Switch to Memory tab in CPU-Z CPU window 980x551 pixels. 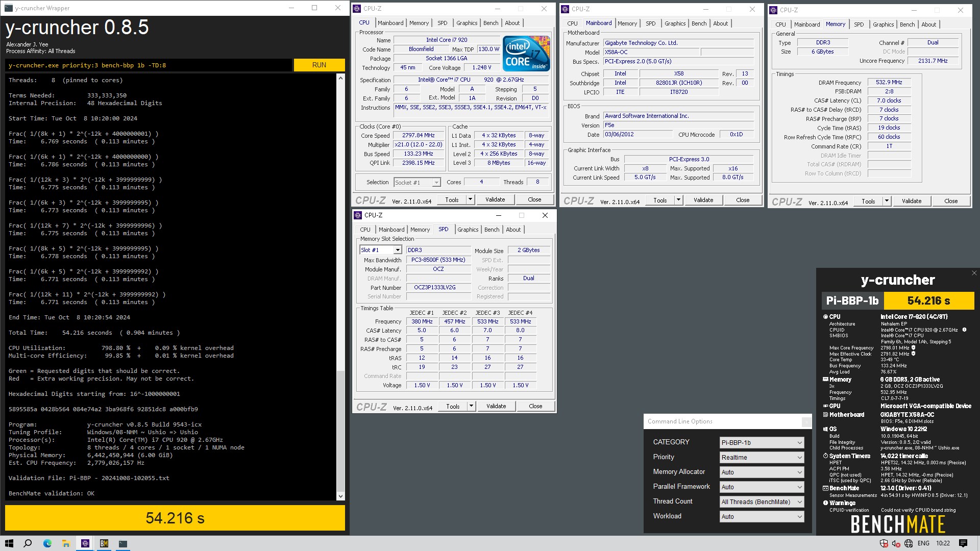click(419, 23)
